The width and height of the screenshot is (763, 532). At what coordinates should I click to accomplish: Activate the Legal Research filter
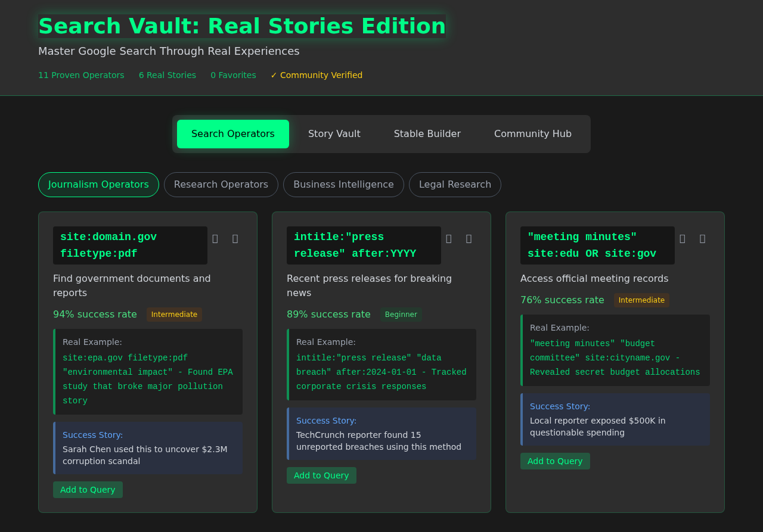point(455,185)
